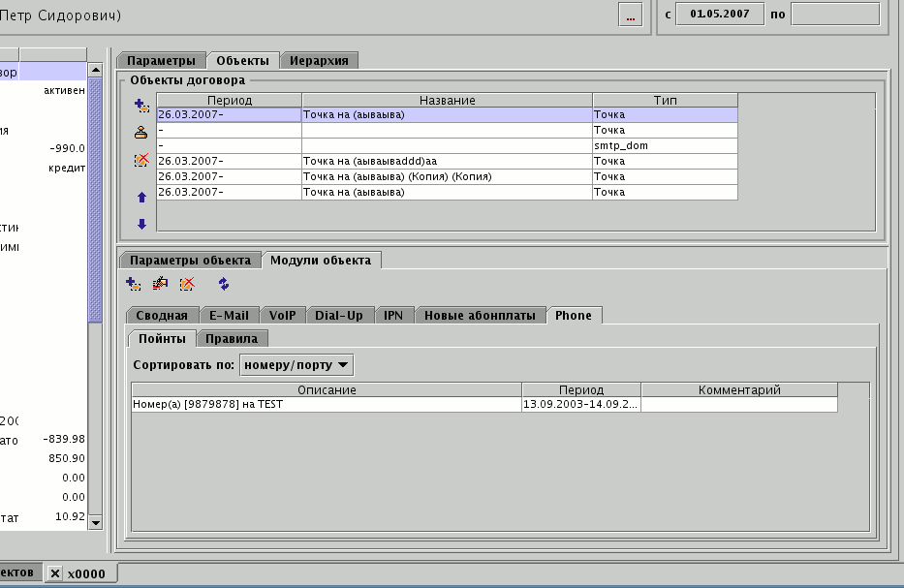
Task: Open the Иерархия tab
Action: coord(319,60)
